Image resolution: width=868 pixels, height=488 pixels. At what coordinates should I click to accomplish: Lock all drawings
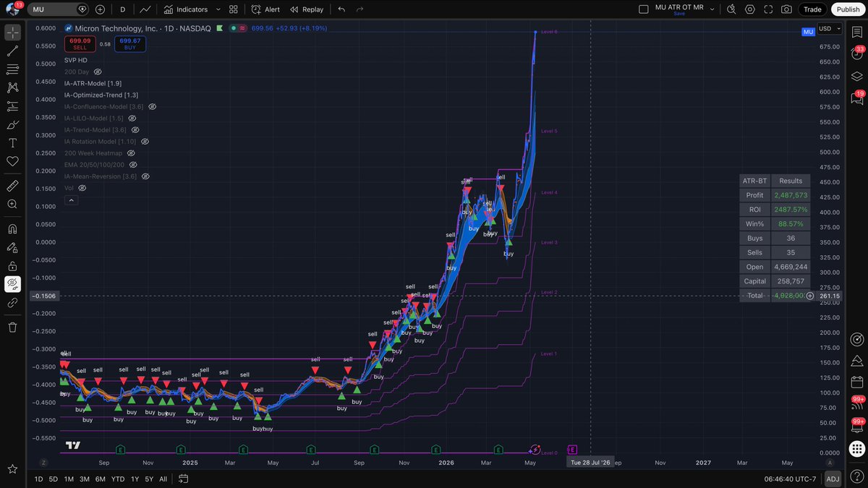12,266
